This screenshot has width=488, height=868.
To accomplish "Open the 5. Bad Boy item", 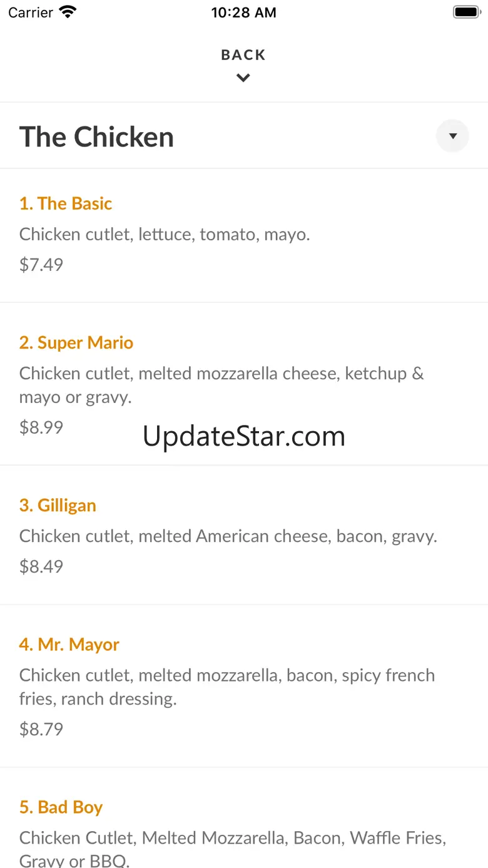I will (61, 807).
